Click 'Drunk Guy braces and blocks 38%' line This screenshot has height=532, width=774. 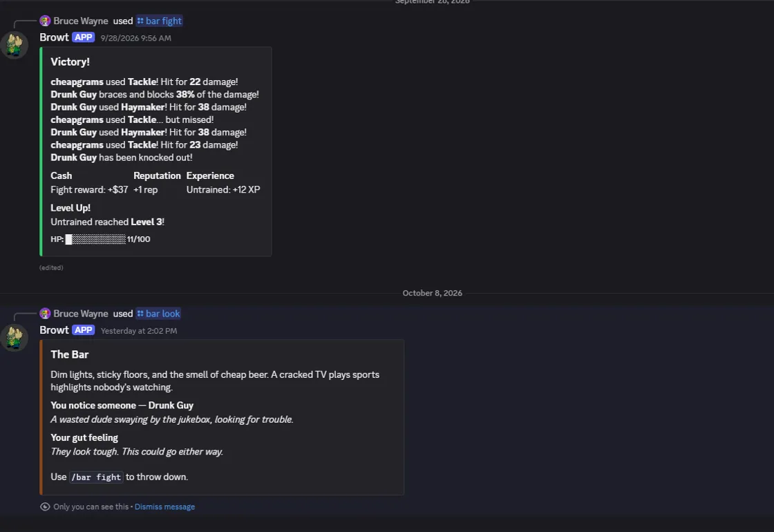click(x=155, y=94)
